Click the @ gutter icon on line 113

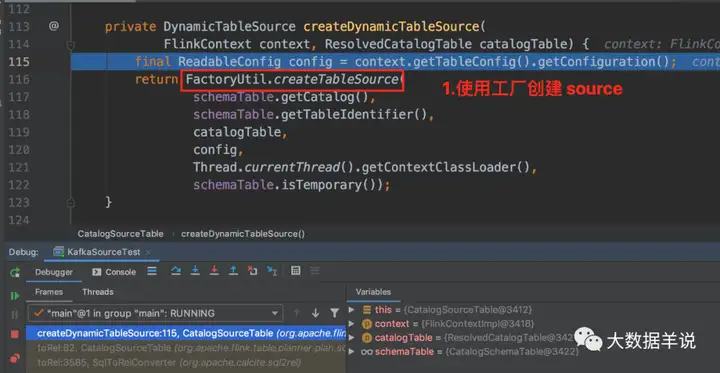click(54, 26)
